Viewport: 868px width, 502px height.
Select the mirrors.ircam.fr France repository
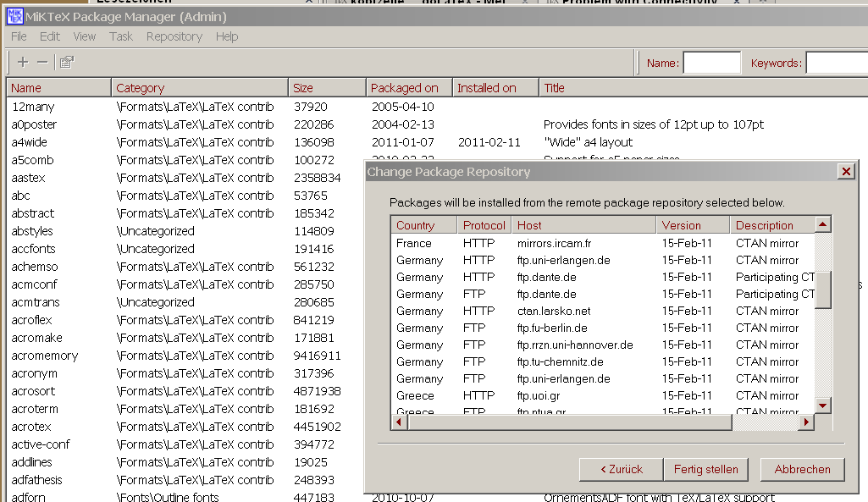pyautogui.click(x=603, y=243)
